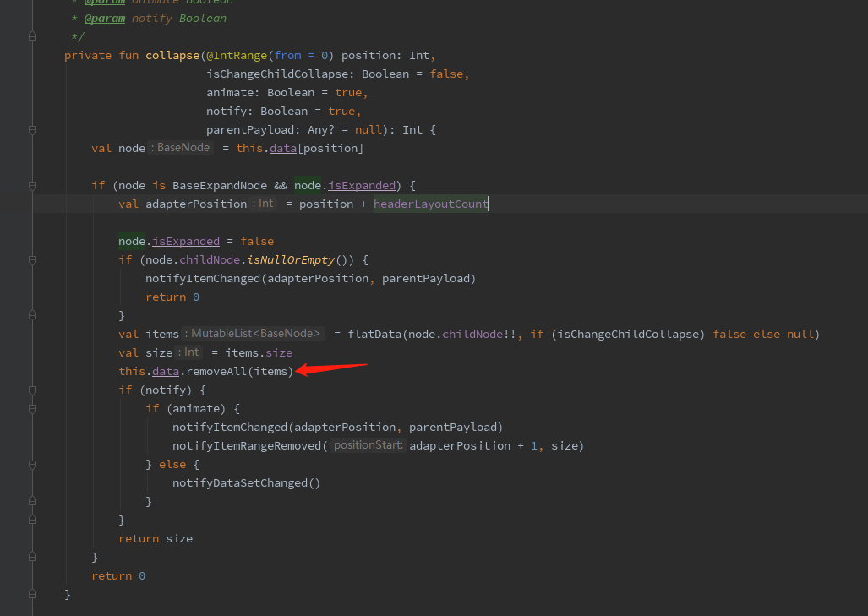Fold the '} else {' block marker

33,465
